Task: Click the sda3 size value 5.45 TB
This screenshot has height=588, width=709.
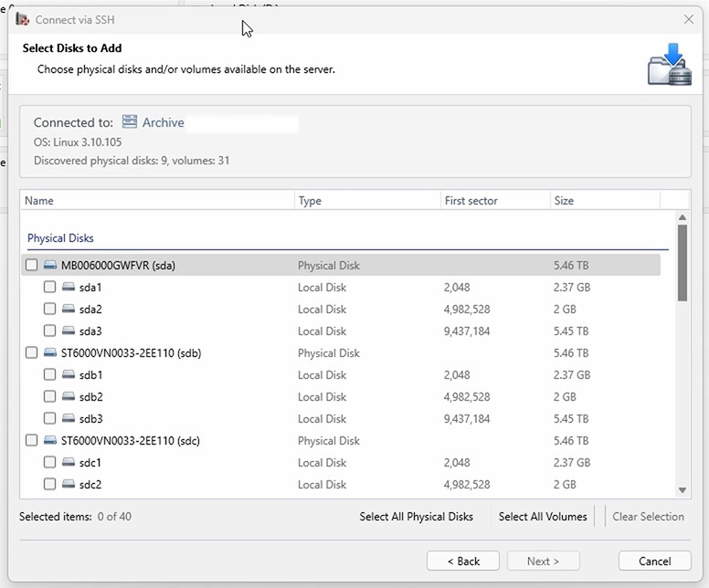Action: (571, 331)
